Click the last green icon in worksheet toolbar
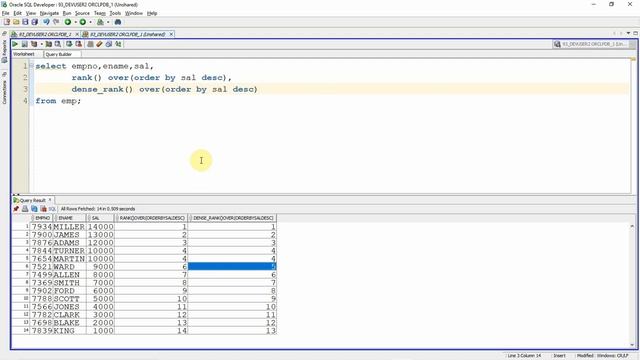This screenshot has height=360, width=640. click(x=118, y=44)
